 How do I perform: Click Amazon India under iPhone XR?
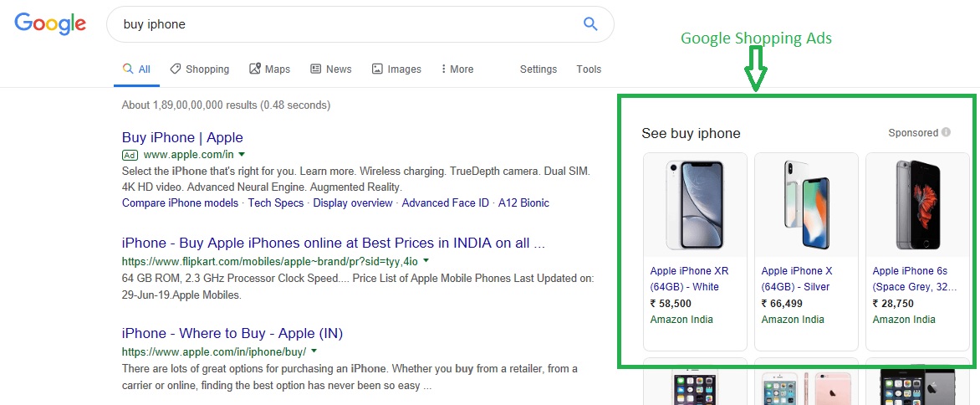tap(681, 320)
